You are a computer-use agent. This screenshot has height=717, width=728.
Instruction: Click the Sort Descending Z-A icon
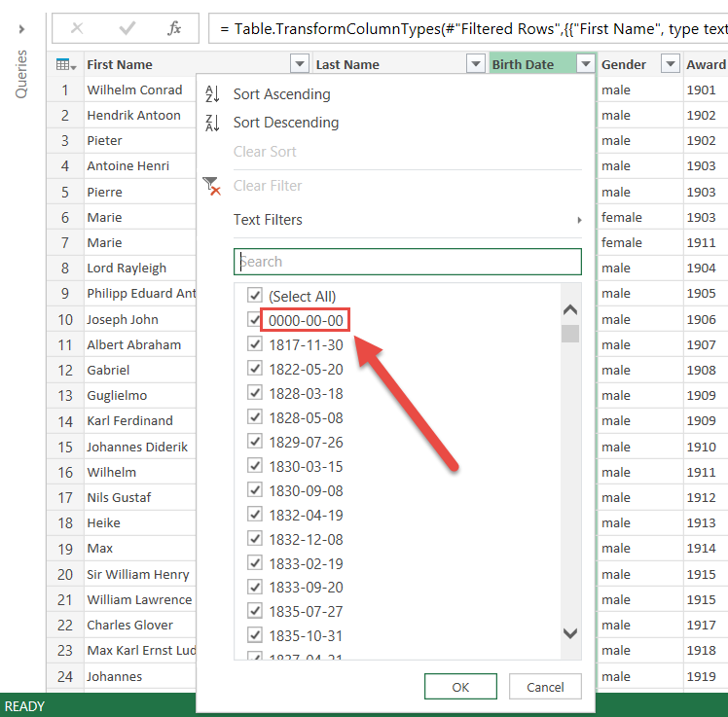(211, 123)
